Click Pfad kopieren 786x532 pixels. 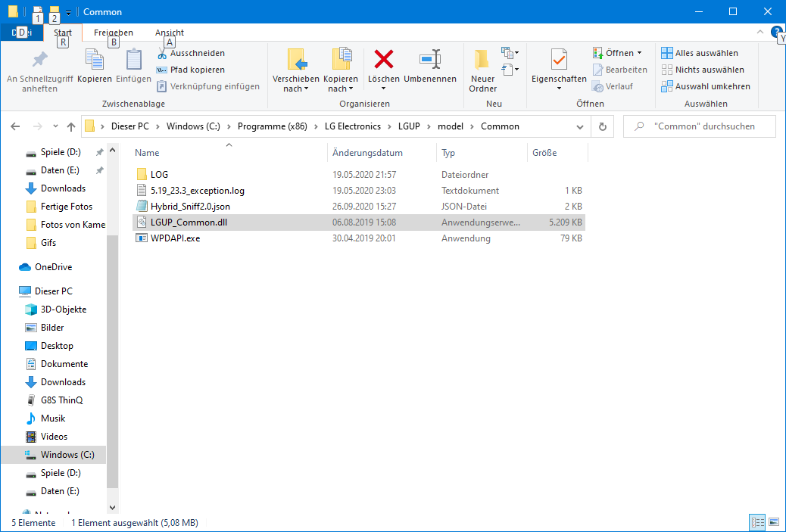[x=191, y=70]
